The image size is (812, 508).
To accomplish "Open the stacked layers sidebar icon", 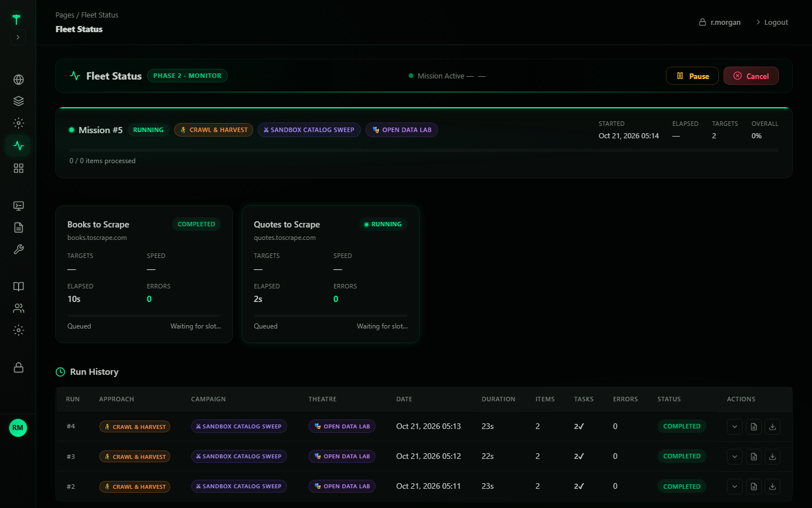I will [19, 101].
